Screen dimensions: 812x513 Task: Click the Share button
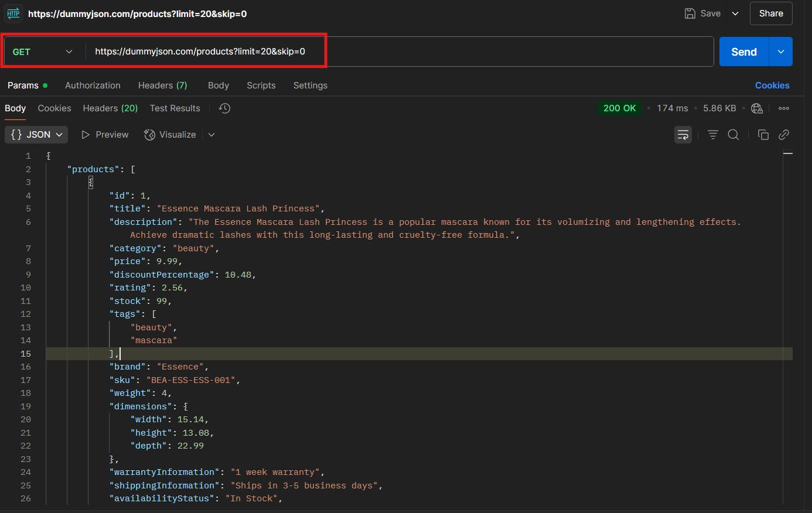click(x=771, y=13)
